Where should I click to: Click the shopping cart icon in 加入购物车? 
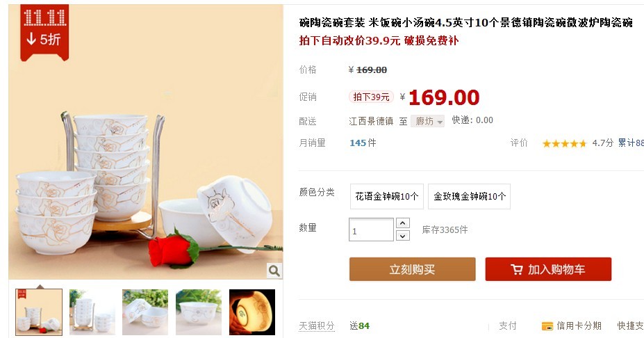pos(517,270)
